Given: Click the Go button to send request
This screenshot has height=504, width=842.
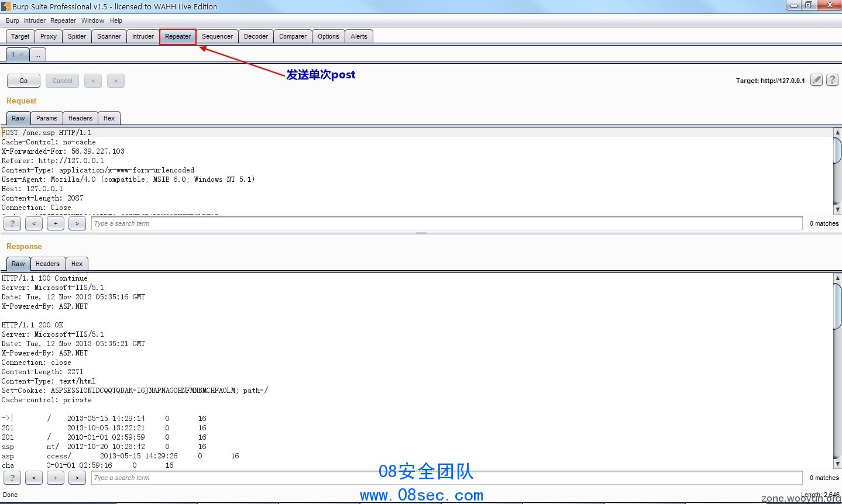Looking at the screenshot, I should pyautogui.click(x=23, y=81).
